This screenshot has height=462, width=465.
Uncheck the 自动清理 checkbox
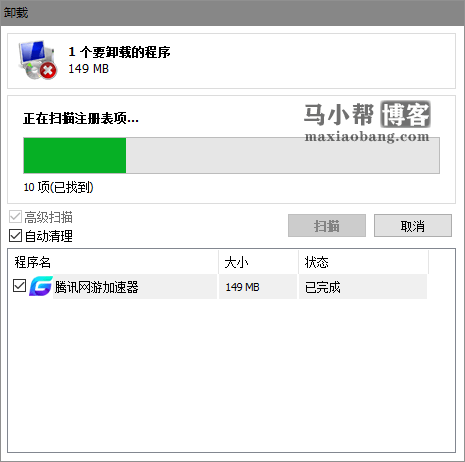click(16, 236)
